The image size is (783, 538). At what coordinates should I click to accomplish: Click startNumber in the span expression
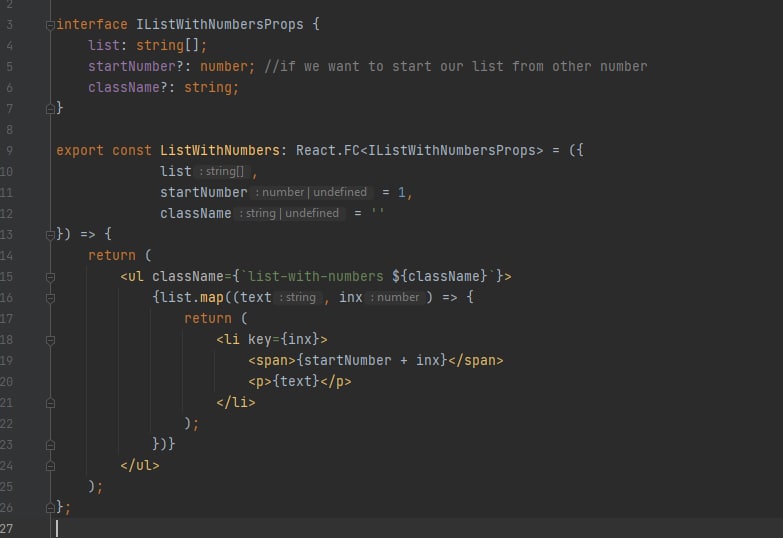[348, 360]
